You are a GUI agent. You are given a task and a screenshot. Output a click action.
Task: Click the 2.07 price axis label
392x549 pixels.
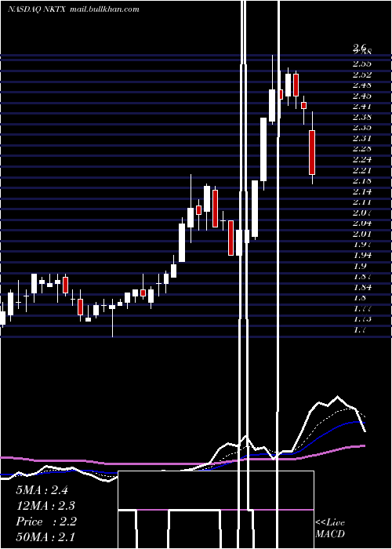362,213
